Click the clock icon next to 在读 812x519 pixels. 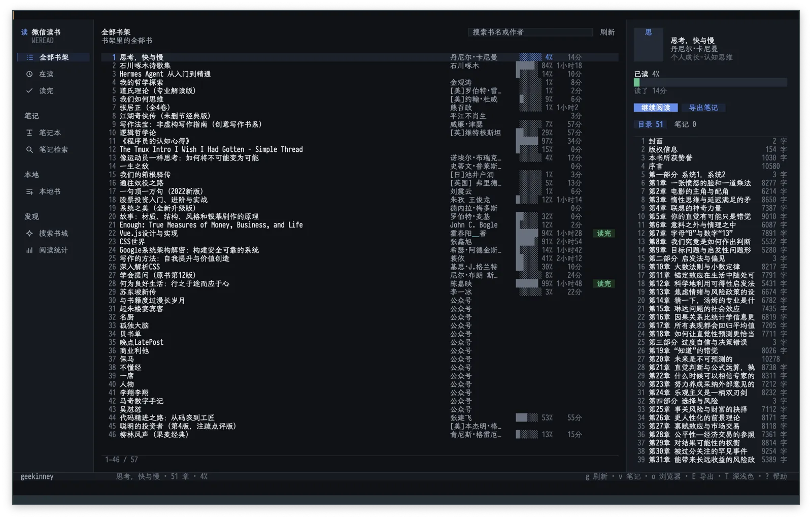[x=29, y=74]
